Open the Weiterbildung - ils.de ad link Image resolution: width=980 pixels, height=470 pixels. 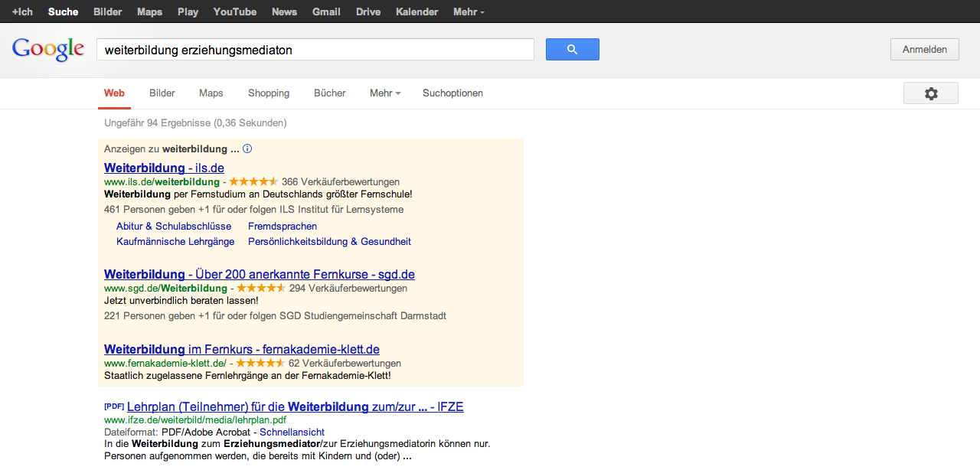click(164, 168)
